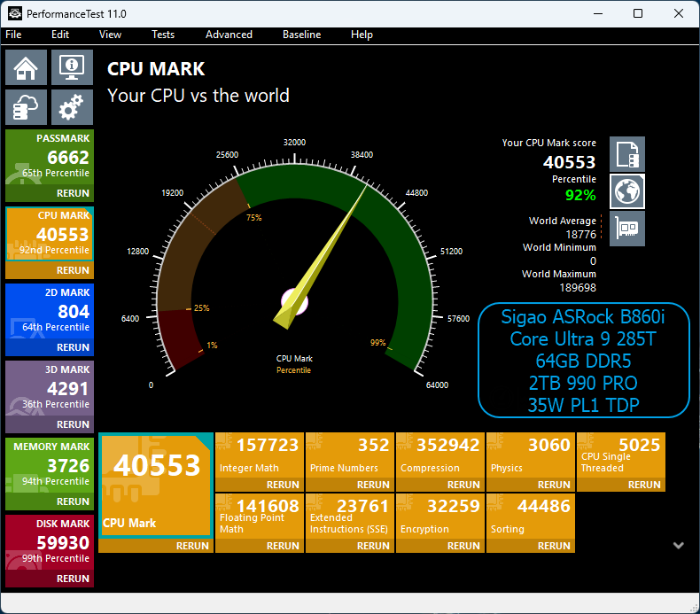Click the Physics 3060 tile
The image size is (700, 614).
coord(531,455)
